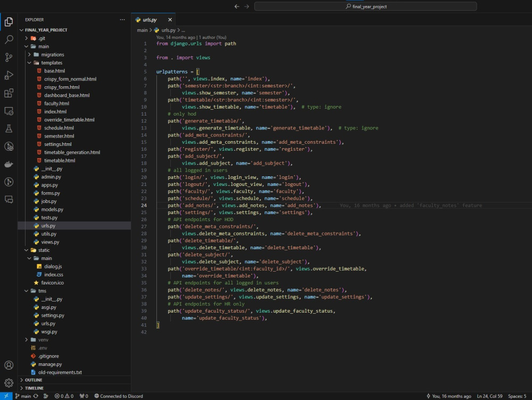The height and width of the screenshot is (400, 532).
Task: Open jobs.py in the explorer
Action: (74, 201)
